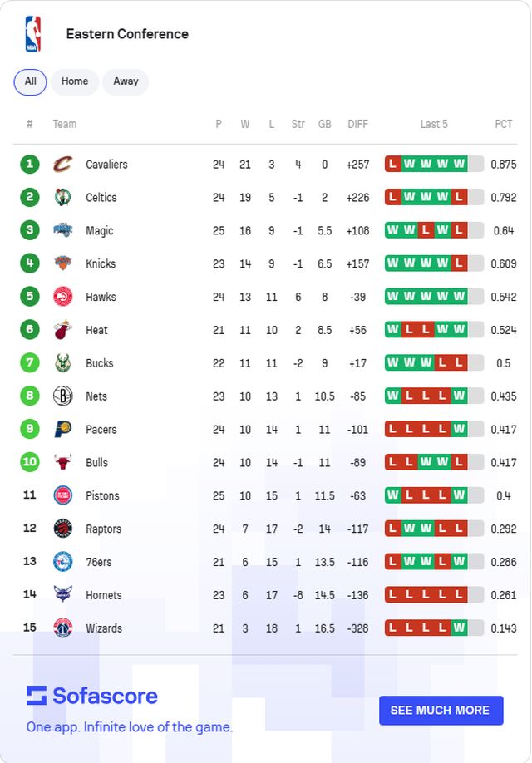Click the Hornets last five results strip
532x763 pixels.
pos(433,595)
